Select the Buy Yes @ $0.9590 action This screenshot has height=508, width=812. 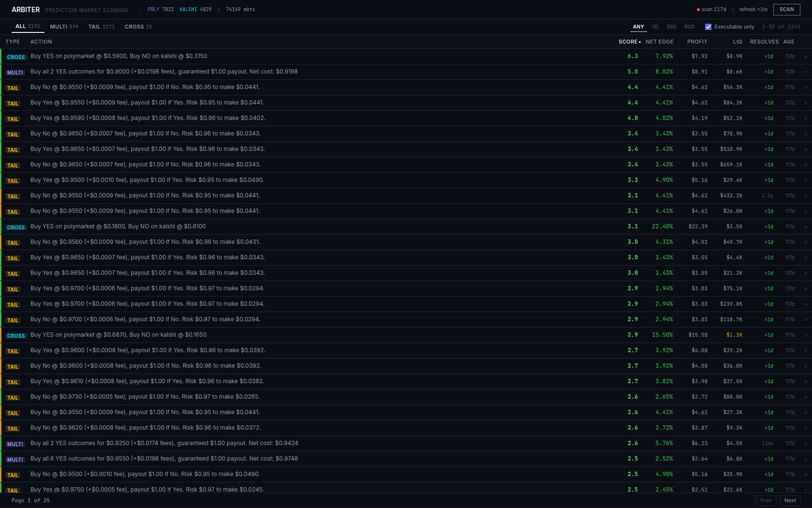pyautogui.click(x=148, y=118)
